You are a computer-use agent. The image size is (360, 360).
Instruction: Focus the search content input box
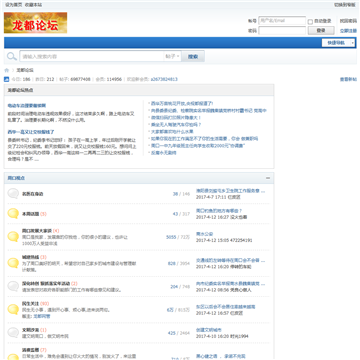(x=92, y=57)
